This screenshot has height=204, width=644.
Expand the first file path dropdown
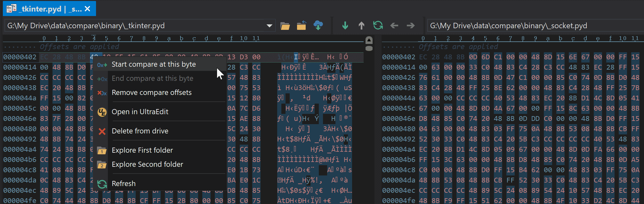click(270, 26)
